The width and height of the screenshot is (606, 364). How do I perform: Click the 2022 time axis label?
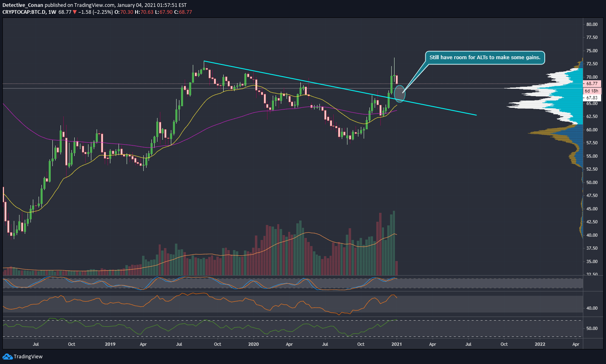coord(540,344)
